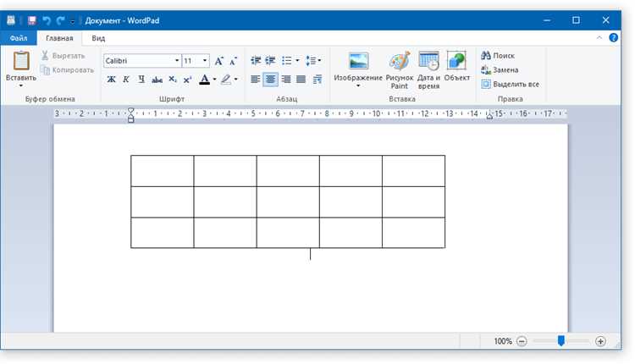635x364 pixels.
Task: Open the line spacing dropdown
Action: coord(313,61)
